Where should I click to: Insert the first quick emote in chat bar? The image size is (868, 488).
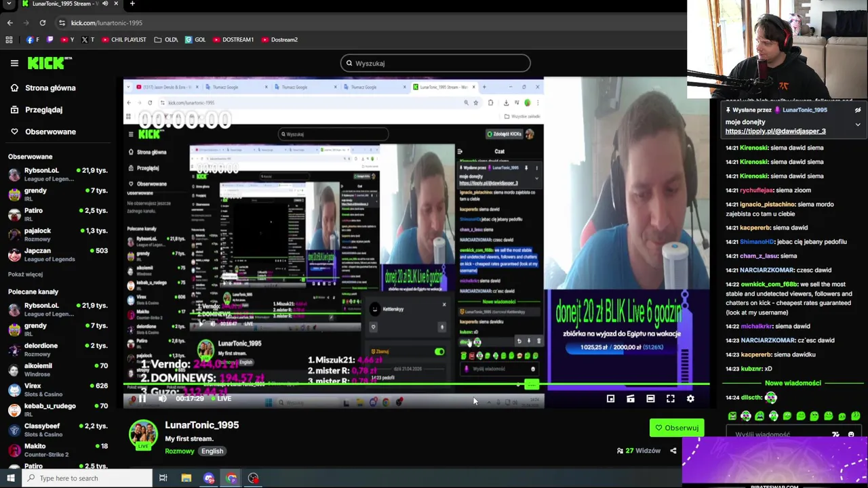[x=732, y=416]
